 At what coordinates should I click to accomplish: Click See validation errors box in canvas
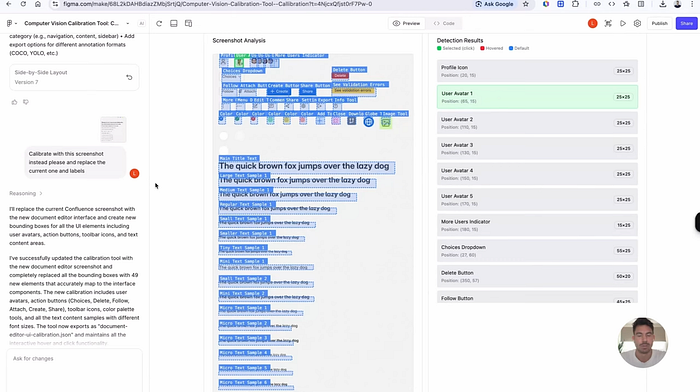click(353, 91)
